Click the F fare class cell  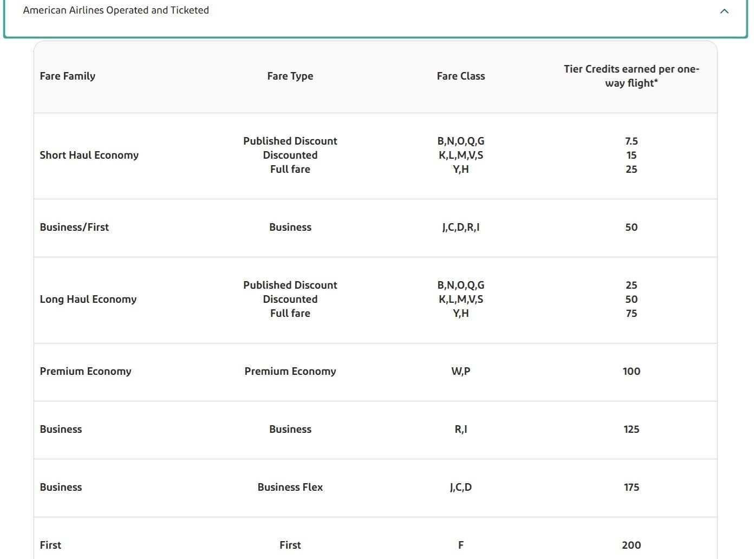pos(460,545)
